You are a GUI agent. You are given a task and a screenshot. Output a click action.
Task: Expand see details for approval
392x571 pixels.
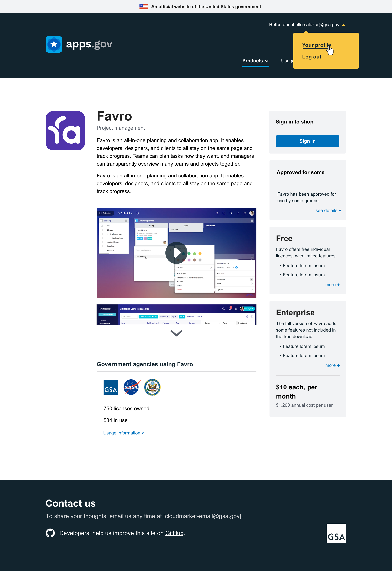(328, 211)
